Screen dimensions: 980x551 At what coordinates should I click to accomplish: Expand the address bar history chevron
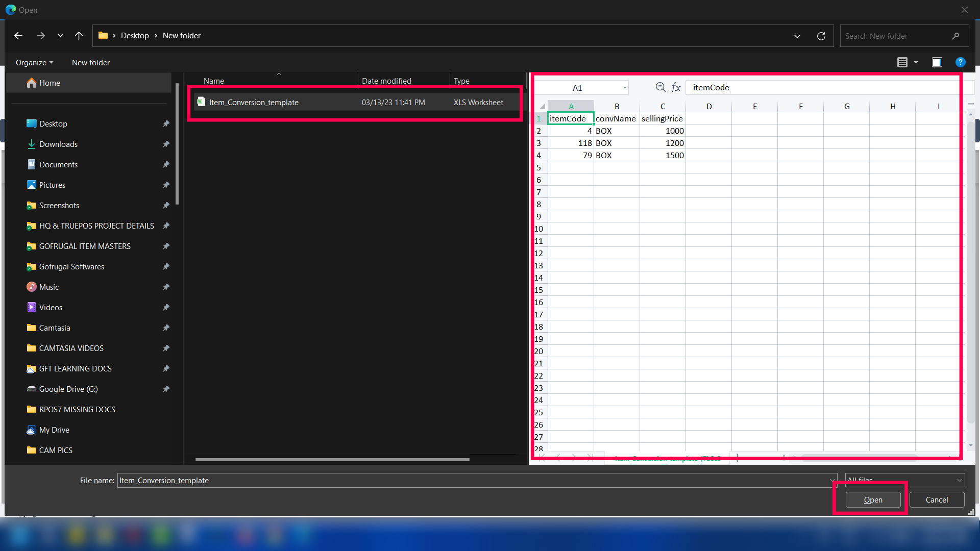point(797,36)
